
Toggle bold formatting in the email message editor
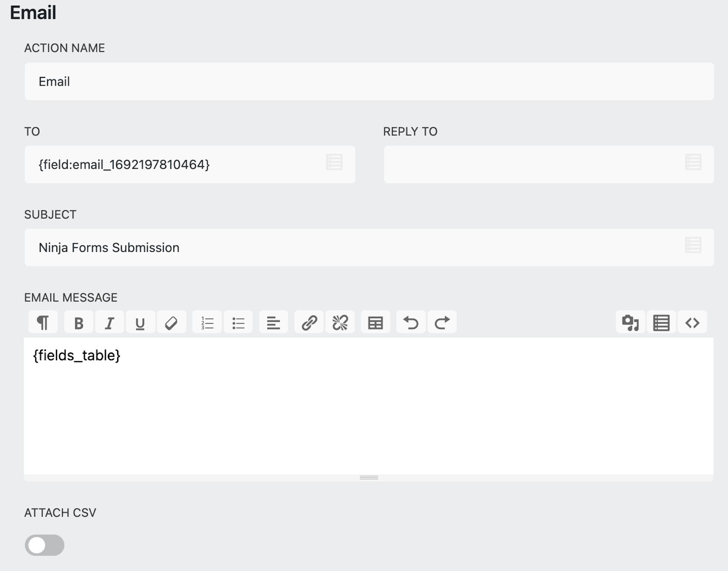[x=78, y=322]
